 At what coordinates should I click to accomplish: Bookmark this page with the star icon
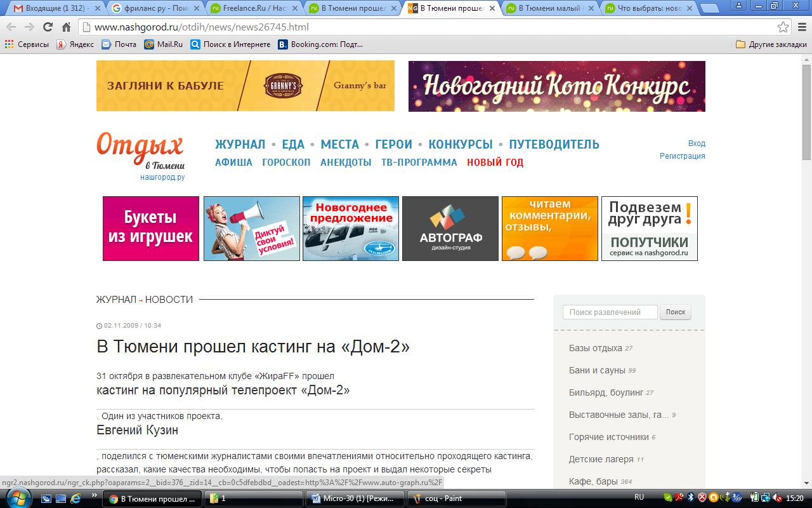(x=783, y=27)
